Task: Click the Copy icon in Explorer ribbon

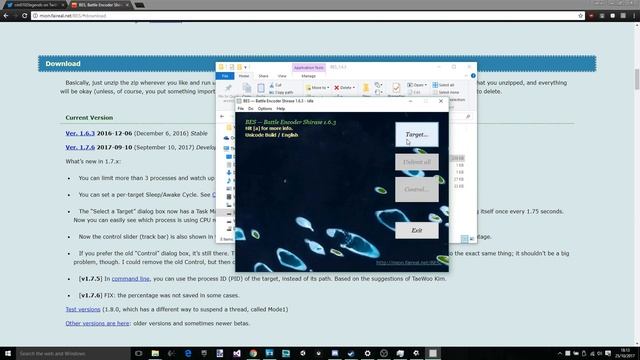Action: pyautogui.click(x=247, y=88)
